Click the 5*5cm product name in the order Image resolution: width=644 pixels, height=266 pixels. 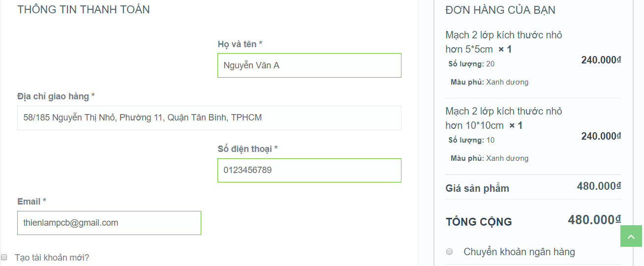[503, 42]
